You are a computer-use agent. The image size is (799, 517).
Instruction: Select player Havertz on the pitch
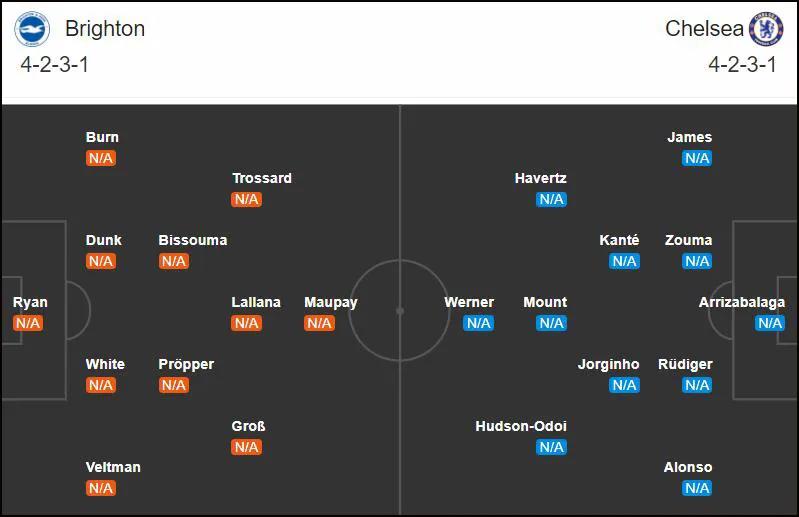pyautogui.click(x=540, y=178)
